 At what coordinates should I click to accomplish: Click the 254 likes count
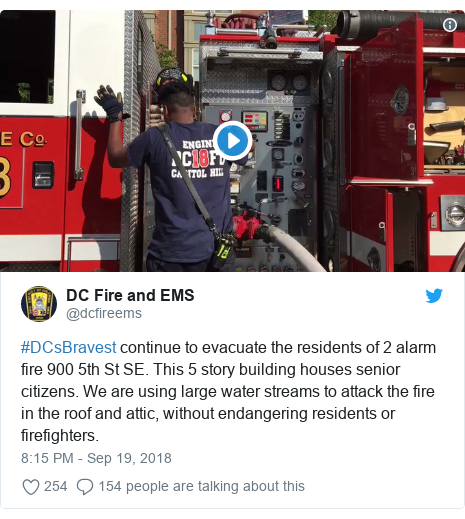pyautogui.click(x=55, y=486)
